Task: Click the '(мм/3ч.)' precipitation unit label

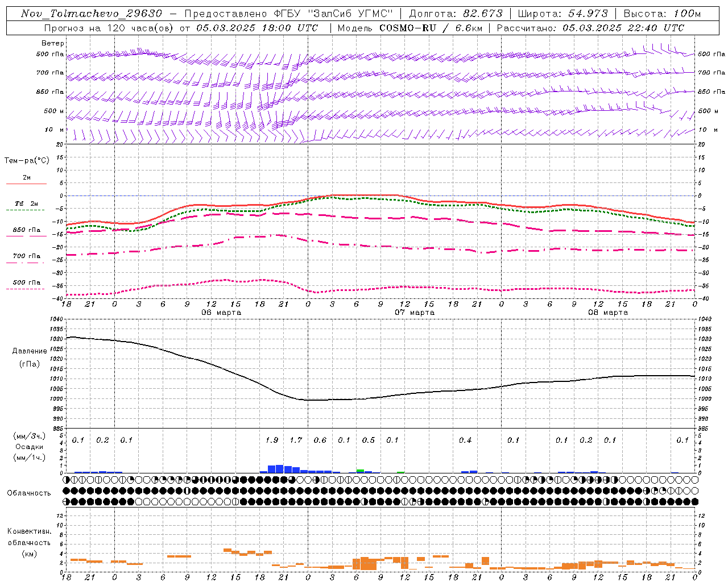Action: click(x=29, y=436)
